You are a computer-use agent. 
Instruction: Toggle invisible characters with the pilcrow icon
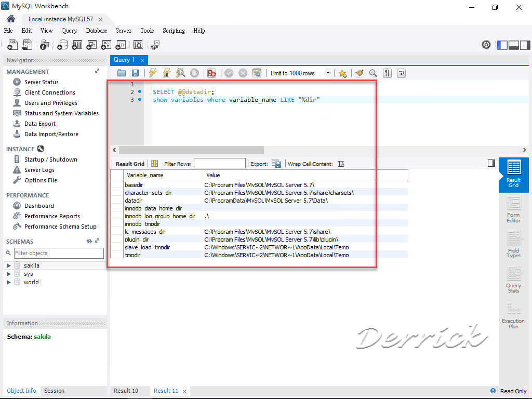[x=387, y=73]
